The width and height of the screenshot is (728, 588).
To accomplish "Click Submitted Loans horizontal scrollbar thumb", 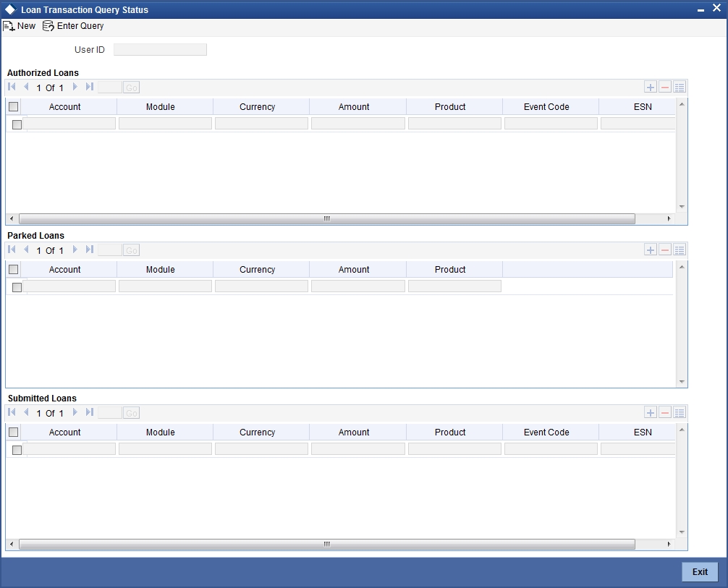I will click(x=327, y=544).
